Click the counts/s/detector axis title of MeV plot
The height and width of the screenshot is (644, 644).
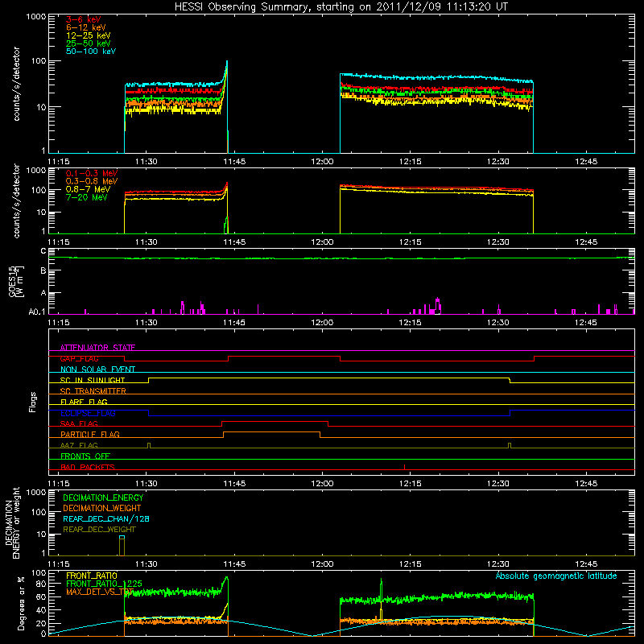coord(16,200)
